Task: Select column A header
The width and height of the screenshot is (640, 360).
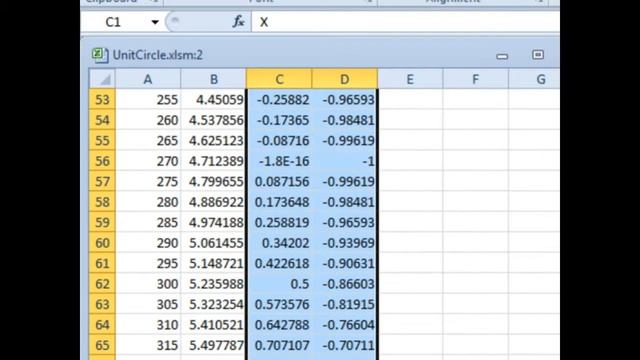Action: [x=148, y=79]
